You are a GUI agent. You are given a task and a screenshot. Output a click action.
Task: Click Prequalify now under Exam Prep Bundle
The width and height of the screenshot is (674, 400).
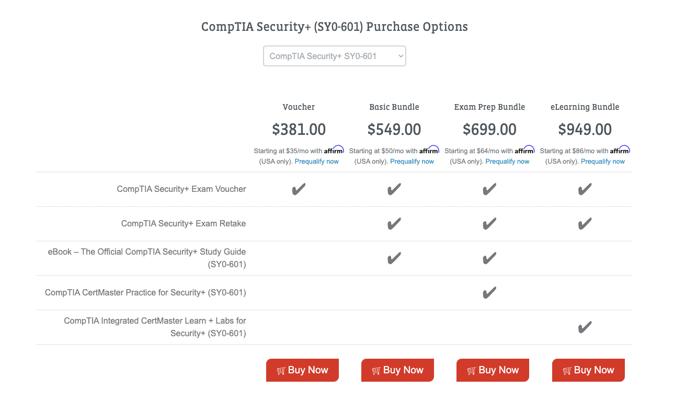(508, 161)
